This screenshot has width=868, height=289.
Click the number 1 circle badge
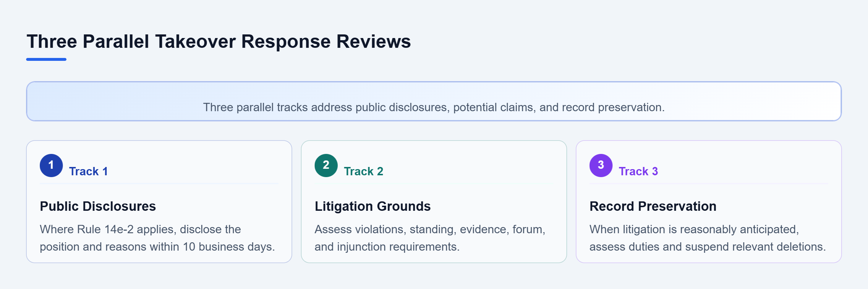51,166
